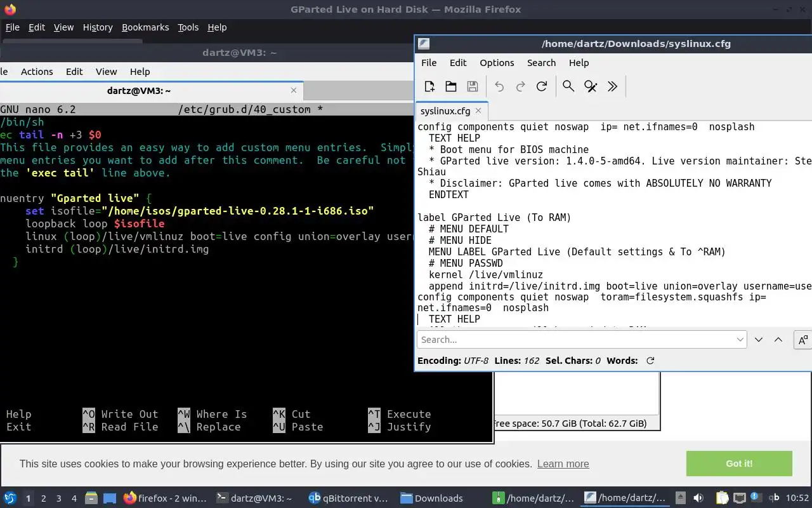812x508 pixels.
Task: Click 'label GParted Live (To RAM)' line in editor
Action: click(x=494, y=217)
